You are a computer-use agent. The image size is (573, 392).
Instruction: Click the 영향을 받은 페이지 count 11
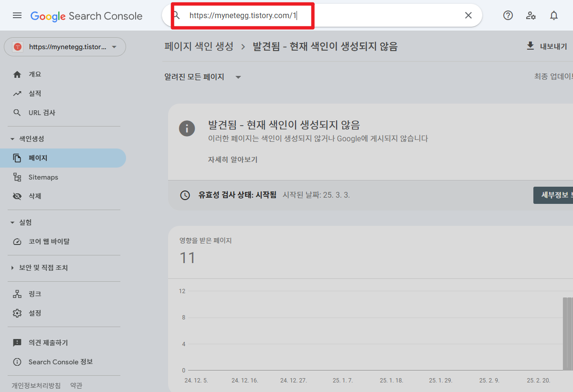188,258
